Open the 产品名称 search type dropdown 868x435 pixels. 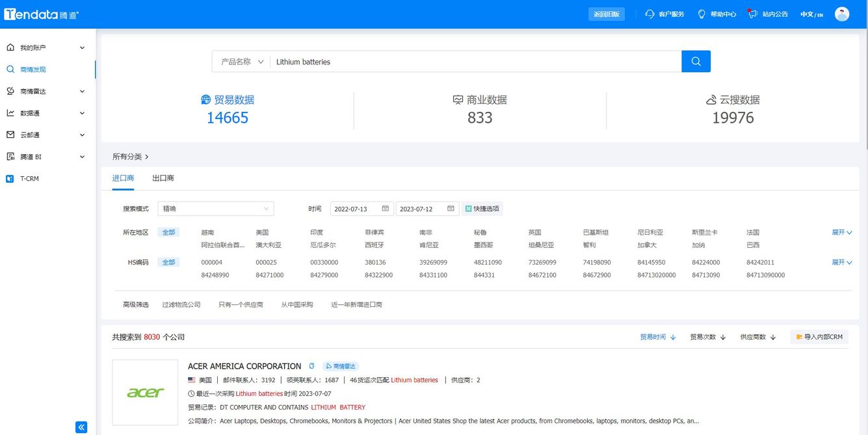pos(241,62)
